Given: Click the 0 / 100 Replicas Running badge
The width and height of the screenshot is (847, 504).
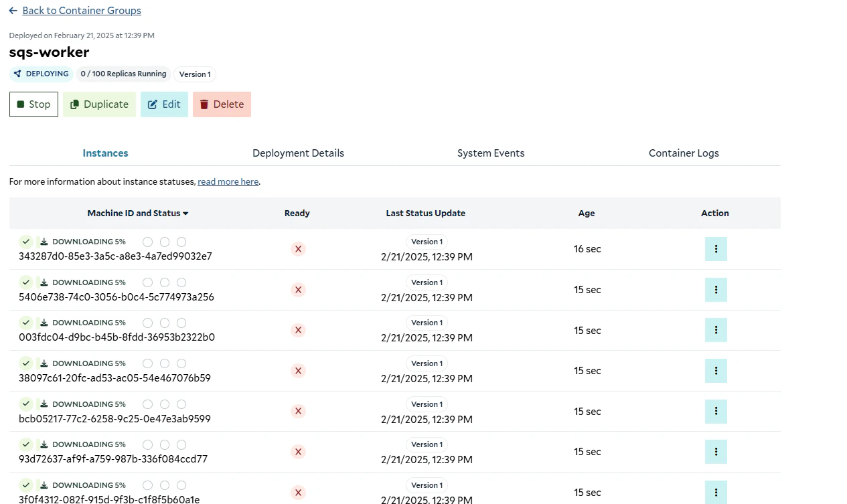Looking at the screenshot, I should (x=124, y=74).
